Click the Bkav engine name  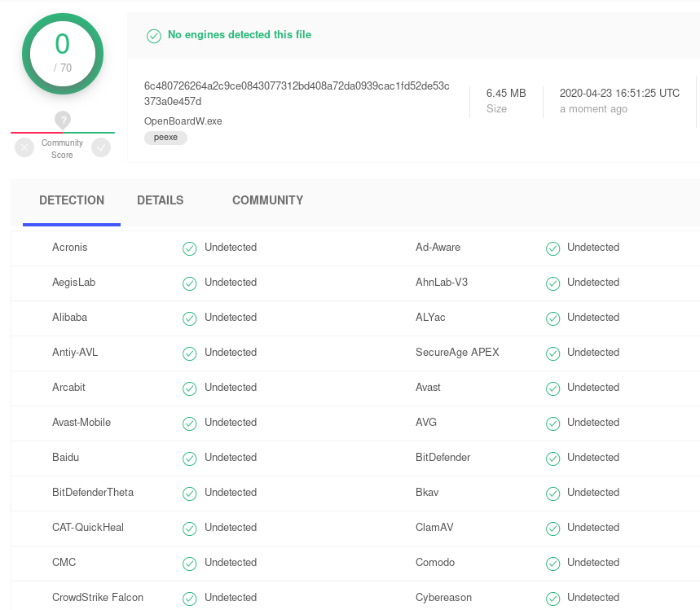click(427, 492)
